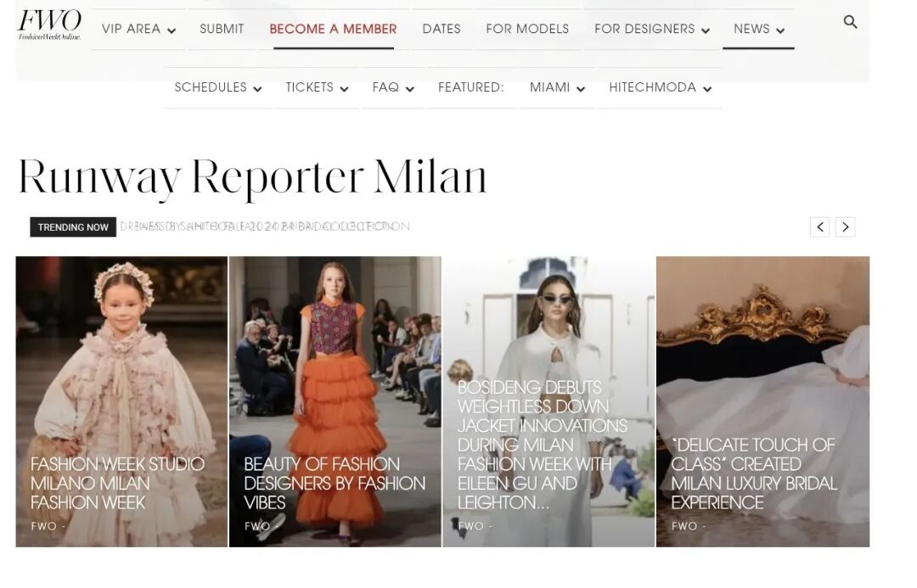This screenshot has height=588, width=917.
Task: Expand the Schedules dropdown chevron
Action: point(257,89)
